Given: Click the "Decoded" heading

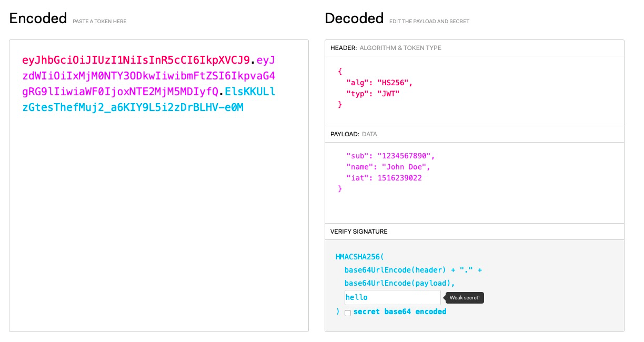Looking at the screenshot, I should (x=354, y=18).
